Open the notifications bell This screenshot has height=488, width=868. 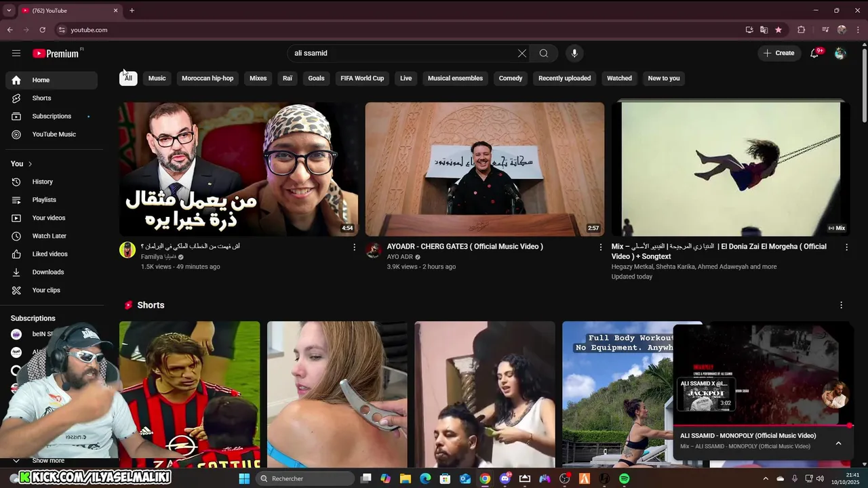pyautogui.click(x=814, y=53)
